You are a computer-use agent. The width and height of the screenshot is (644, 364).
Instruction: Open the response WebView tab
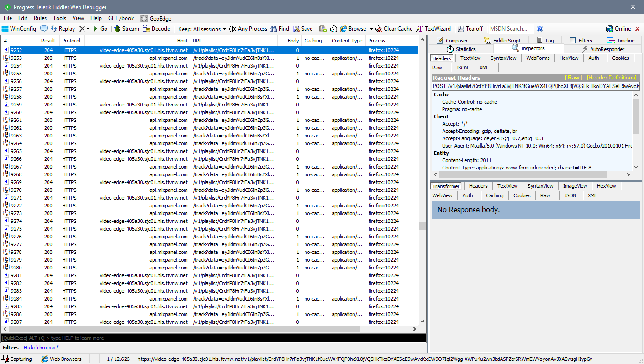coord(442,195)
